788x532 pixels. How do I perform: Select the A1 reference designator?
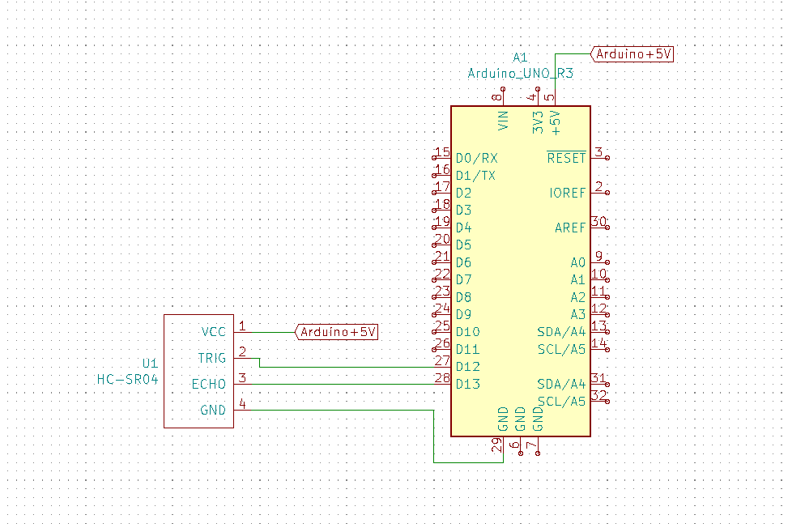[x=520, y=57]
